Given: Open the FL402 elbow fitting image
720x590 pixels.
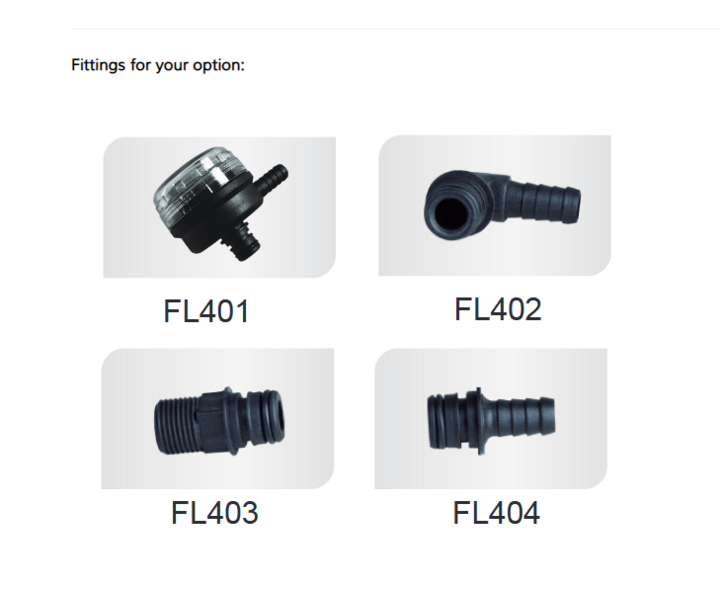Looking at the screenshot, I should pos(495,205).
